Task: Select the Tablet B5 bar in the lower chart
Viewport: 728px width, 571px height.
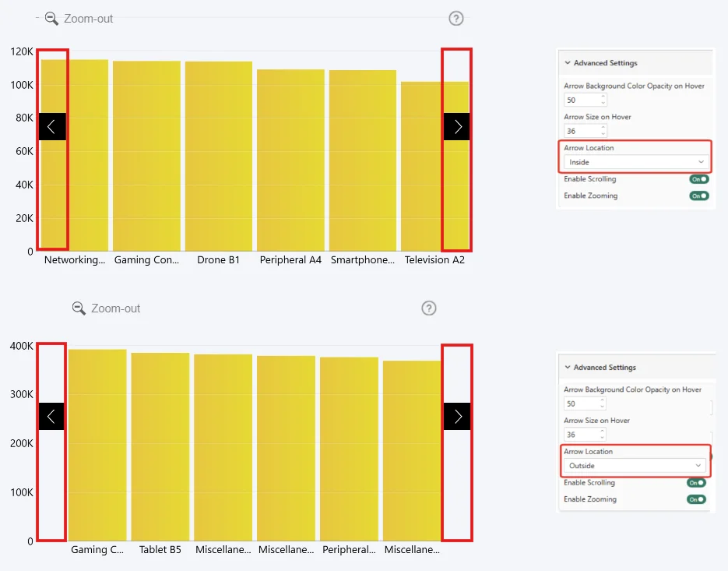Action: click(x=160, y=446)
